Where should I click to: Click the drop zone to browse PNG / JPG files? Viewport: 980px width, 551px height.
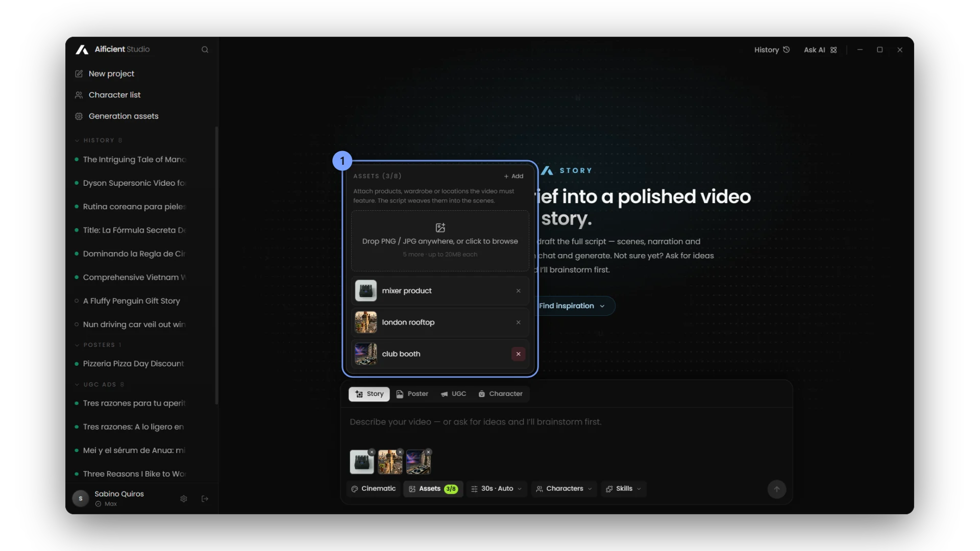pyautogui.click(x=440, y=241)
